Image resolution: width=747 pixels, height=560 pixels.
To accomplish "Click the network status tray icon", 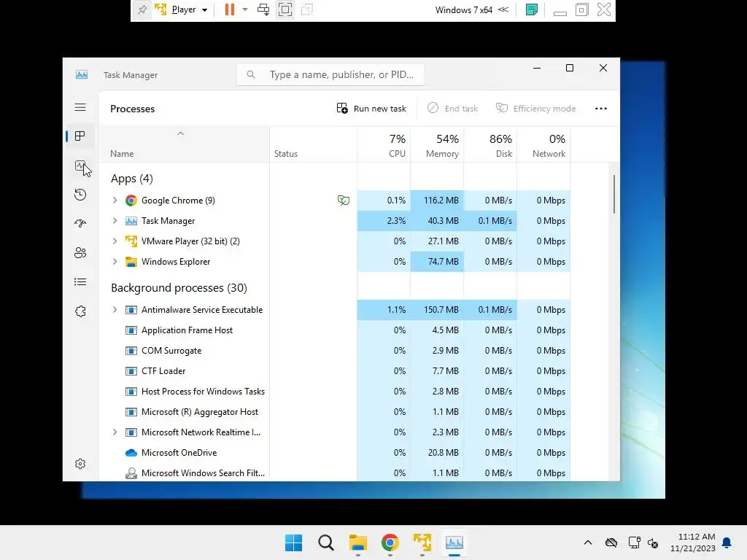I will coord(634,542).
